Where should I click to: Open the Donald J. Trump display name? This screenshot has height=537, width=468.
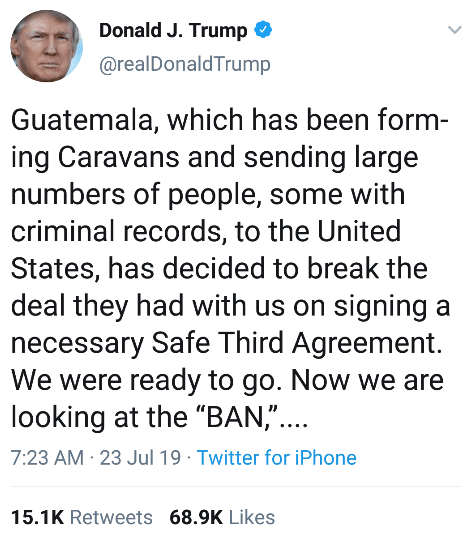[x=173, y=30]
